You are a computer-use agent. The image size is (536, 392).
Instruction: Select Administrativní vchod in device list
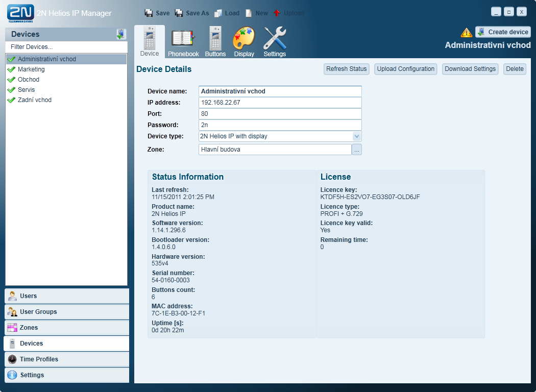tap(66, 59)
